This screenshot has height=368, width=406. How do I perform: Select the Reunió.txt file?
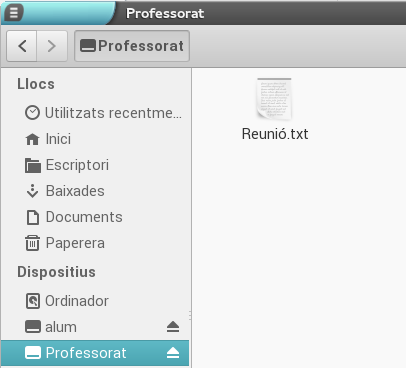[x=275, y=109]
